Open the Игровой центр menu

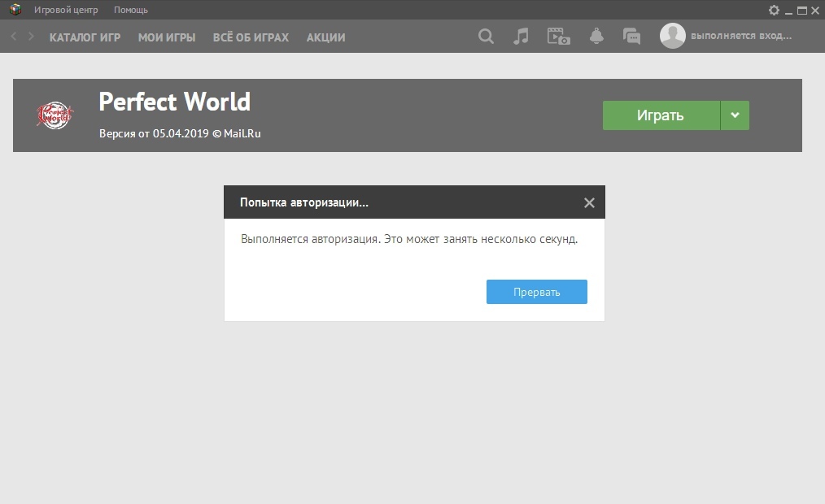pyautogui.click(x=65, y=10)
